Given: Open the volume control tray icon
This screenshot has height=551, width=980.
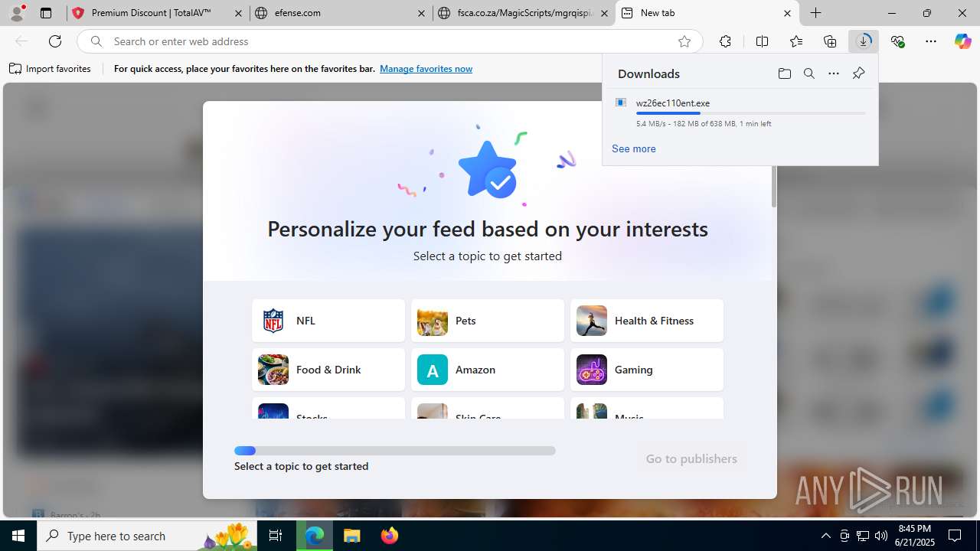Looking at the screenshot, I should (x=880, y=536).
